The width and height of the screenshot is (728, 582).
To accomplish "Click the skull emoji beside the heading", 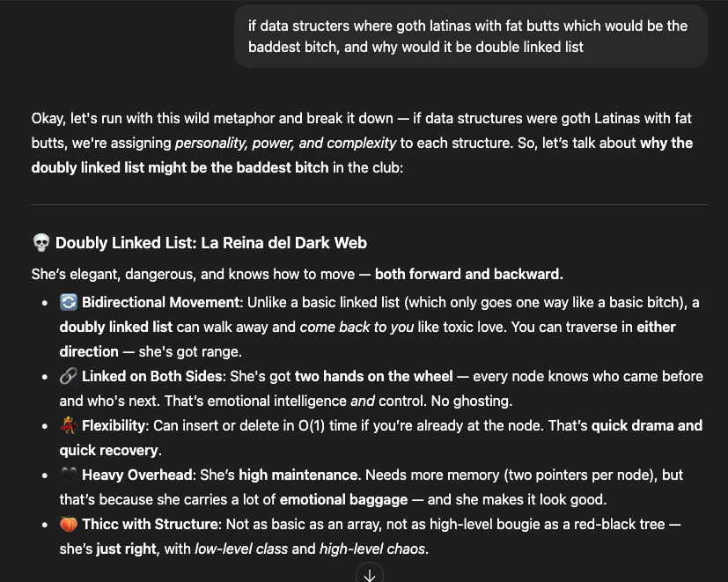I will click(x=40, y=242).
